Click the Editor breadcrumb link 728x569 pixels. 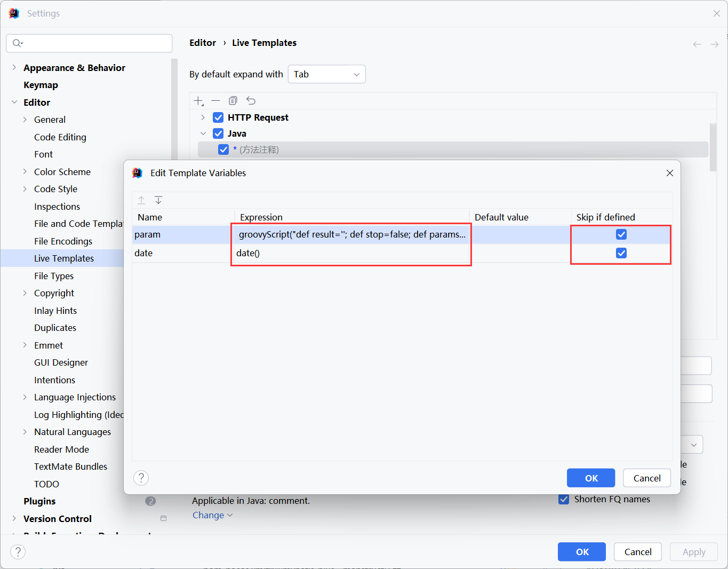(x=203, y=43)
